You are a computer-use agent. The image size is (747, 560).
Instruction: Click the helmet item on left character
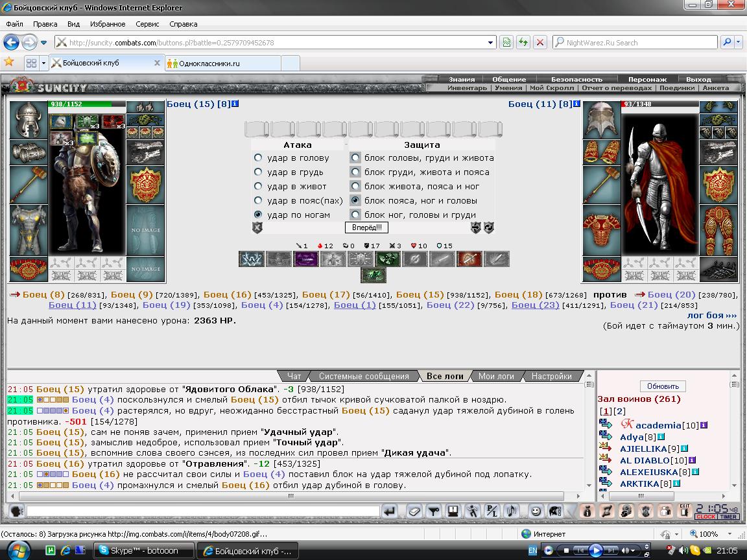pyautogui.click(x=29, y=119)
